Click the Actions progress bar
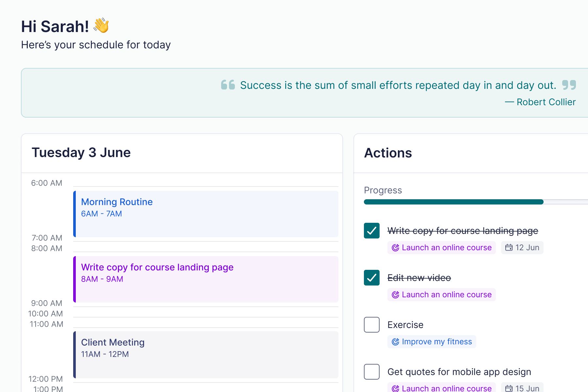Viewport: 588px width, 392px height. click(476, 202)
